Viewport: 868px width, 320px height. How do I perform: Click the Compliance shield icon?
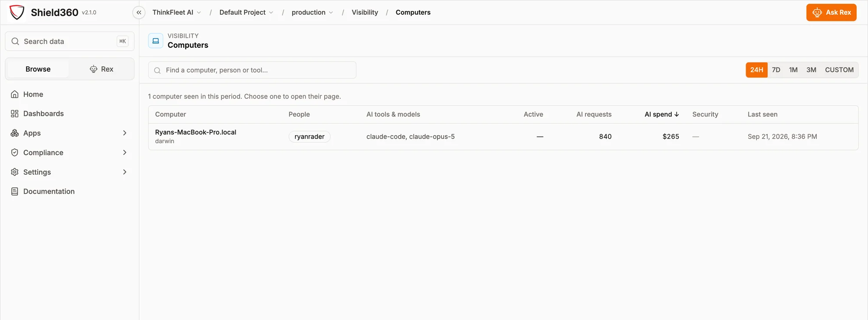coord(15,153)
